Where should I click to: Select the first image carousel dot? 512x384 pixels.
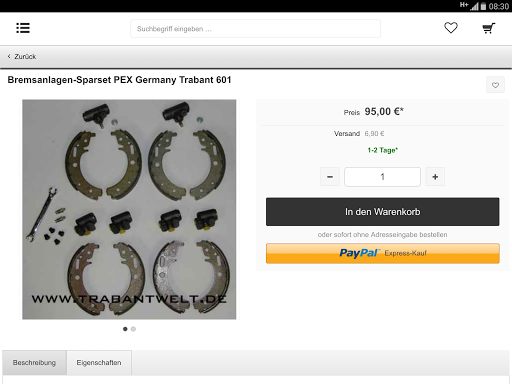click(x=125, y=329)
